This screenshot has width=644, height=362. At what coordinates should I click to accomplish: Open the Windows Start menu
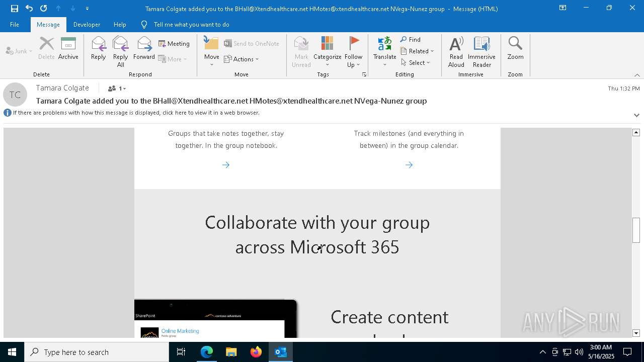12,352
